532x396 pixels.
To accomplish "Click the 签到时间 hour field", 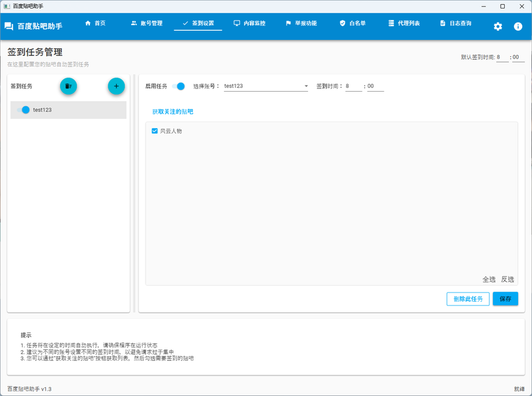I will coord(354,86).
